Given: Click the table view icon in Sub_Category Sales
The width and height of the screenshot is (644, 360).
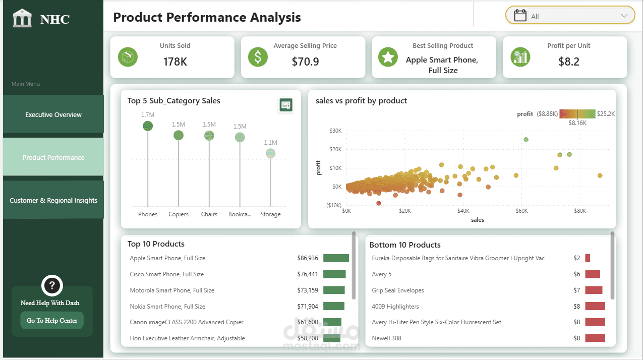Looking at the screenshot, I should coord(286,105).
